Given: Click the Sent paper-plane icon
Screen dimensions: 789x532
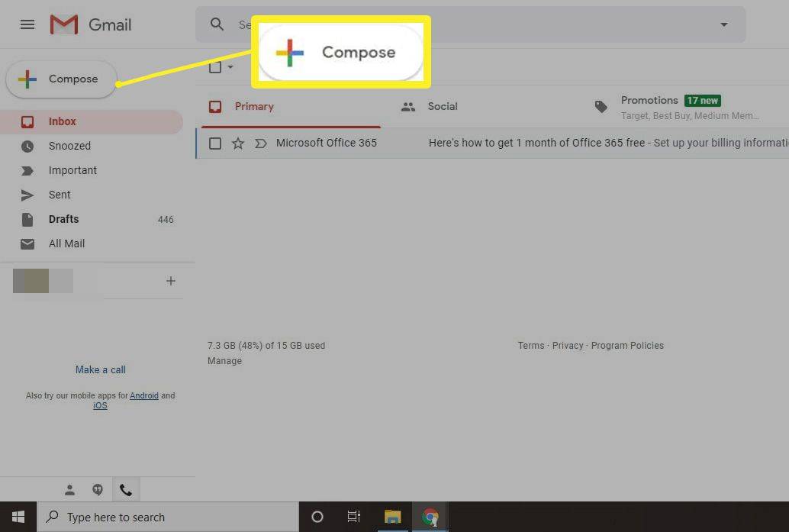Looking at the screenshot, I should pyautogui.click(x=27, y=195).
